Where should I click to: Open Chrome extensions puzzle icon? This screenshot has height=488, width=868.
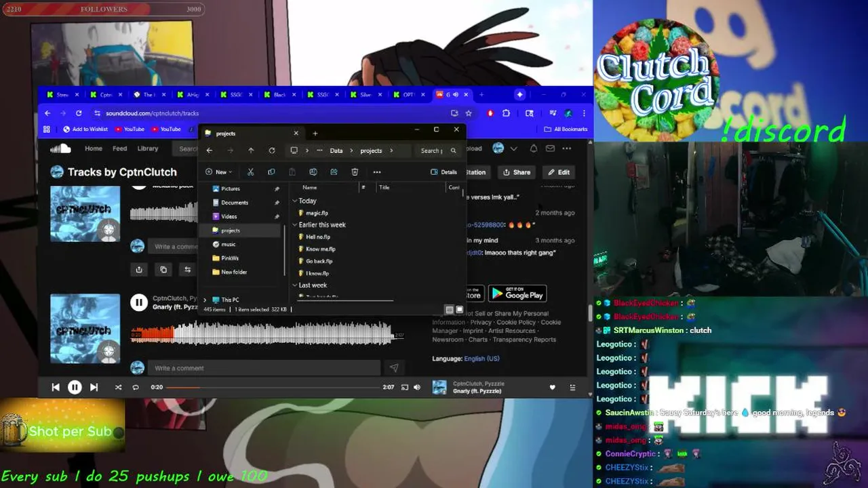pos(506,113)
